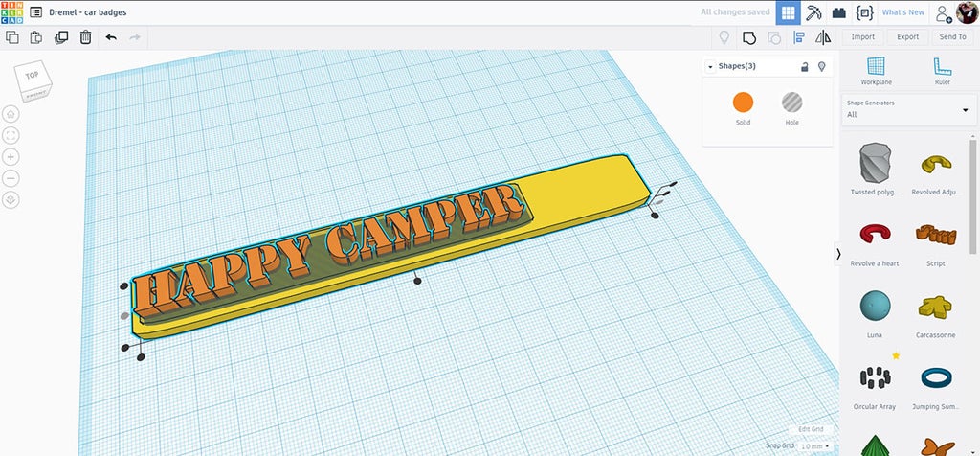Click Fit all in view button
The image size is (980, 456).
click(x=11, y=135)
